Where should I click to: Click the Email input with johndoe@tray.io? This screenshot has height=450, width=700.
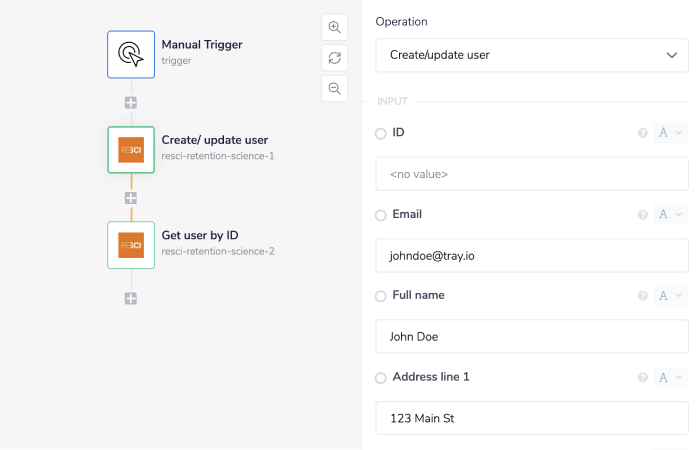pos(531,255)
